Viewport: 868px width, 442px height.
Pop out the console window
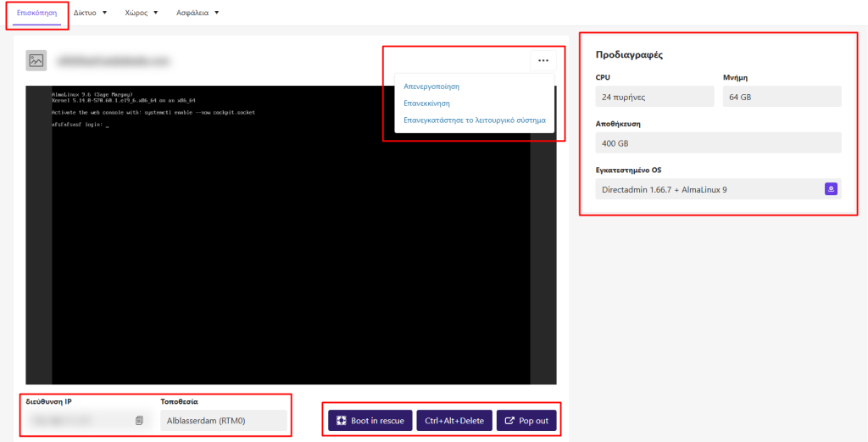[x=526, y=421]
